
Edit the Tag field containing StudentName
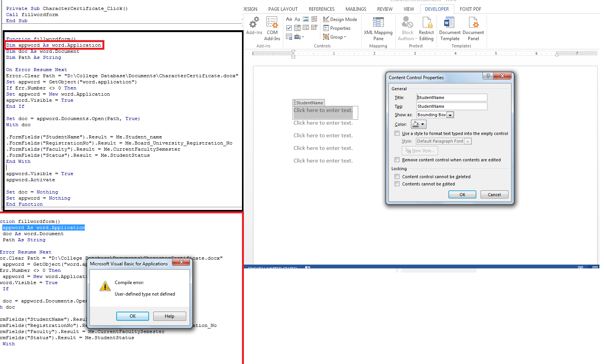click(451, 106)
